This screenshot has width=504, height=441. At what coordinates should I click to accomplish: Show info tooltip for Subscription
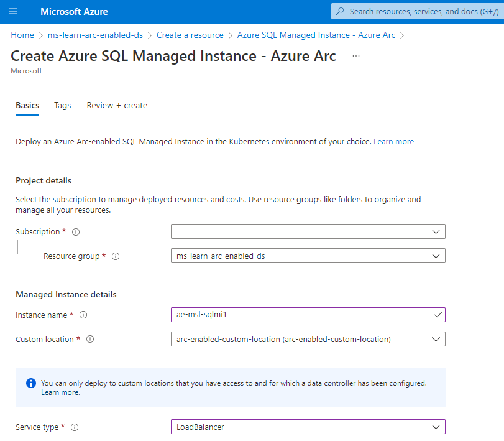click(x=76, y=232)
